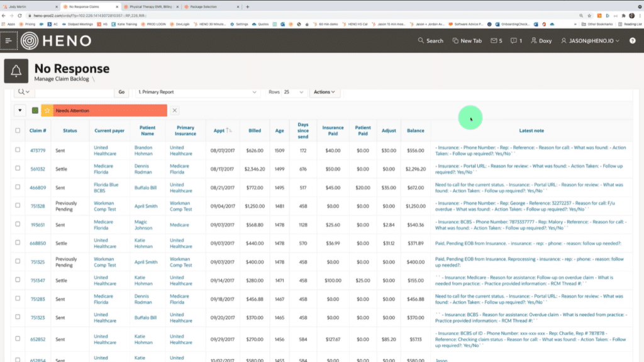This screenshot has height=362, width=644.
Task: Open claim link 473779
Action: pyautogui.click(x=38, y=151)
